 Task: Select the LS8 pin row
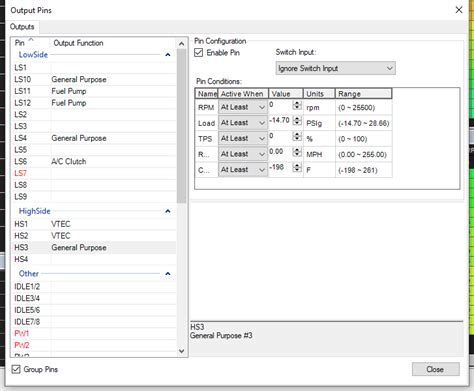point(94,185)
